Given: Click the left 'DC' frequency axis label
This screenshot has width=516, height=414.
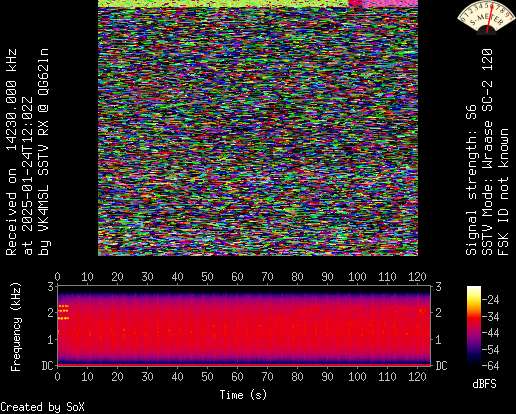Looking at the screenshot, I should 47,366.
